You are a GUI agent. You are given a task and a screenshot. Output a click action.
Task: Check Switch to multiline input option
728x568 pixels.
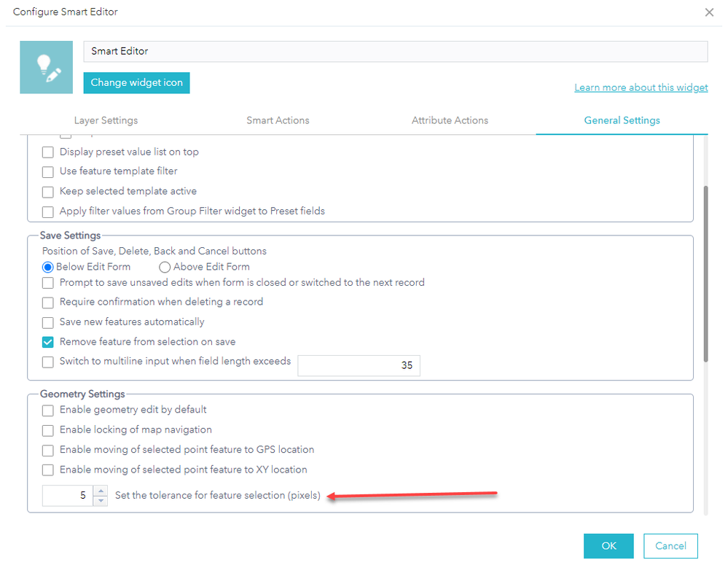click(x=48, y=362)
